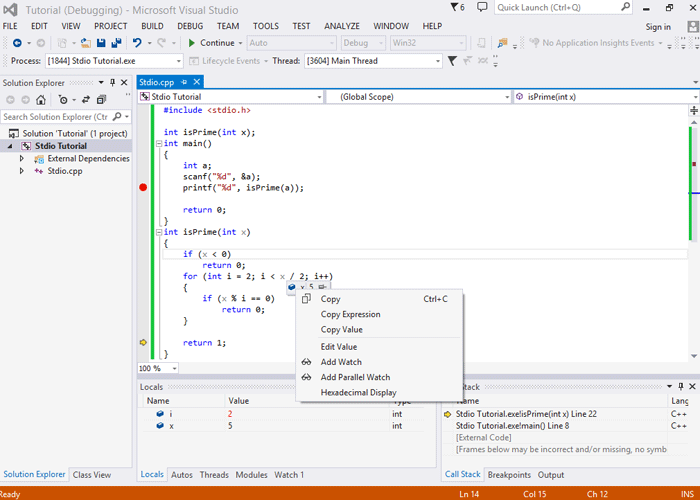Open the isPrime(int x) members dropdown
This screenshot has height=500, width=700.
[x=696, y=97]
